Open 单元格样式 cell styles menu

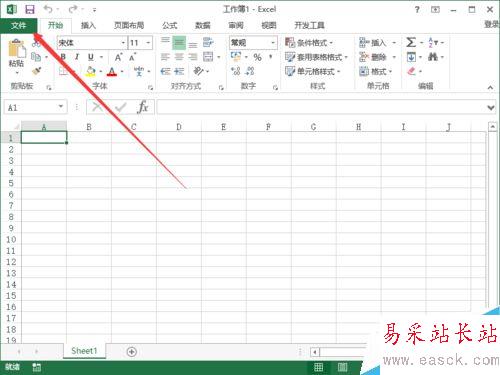click(313, 71)
